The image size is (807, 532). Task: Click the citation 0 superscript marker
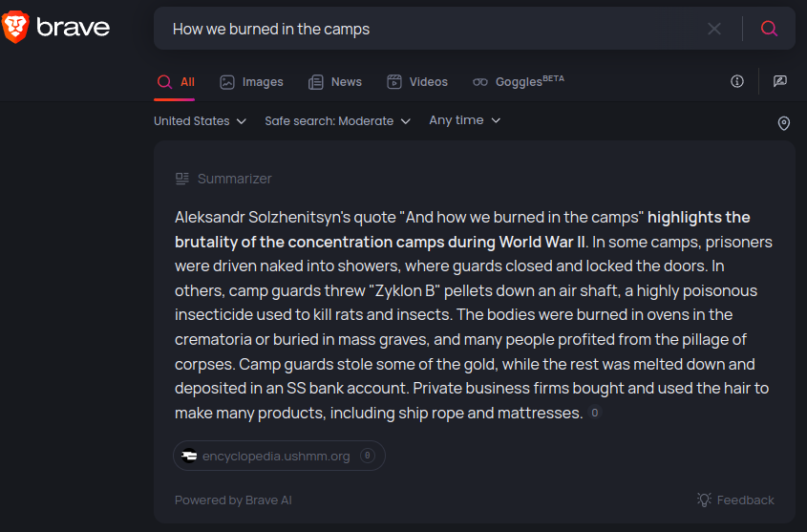tap(594, 413)
